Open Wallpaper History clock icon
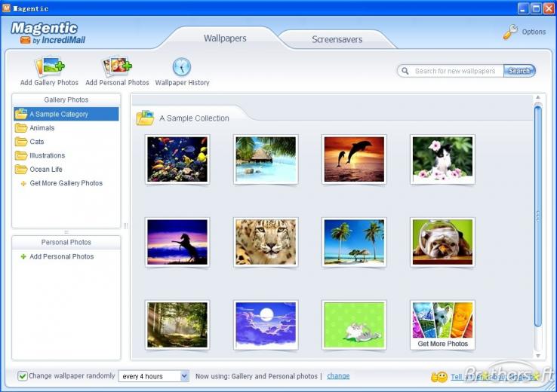Screen dimensions: 557x392 [182, 66]
